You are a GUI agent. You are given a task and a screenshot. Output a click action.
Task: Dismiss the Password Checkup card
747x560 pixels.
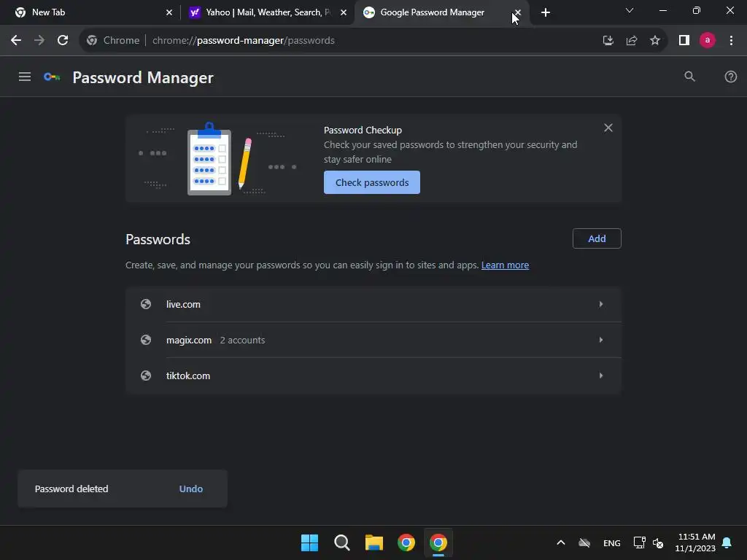click(x=608, y=128)
